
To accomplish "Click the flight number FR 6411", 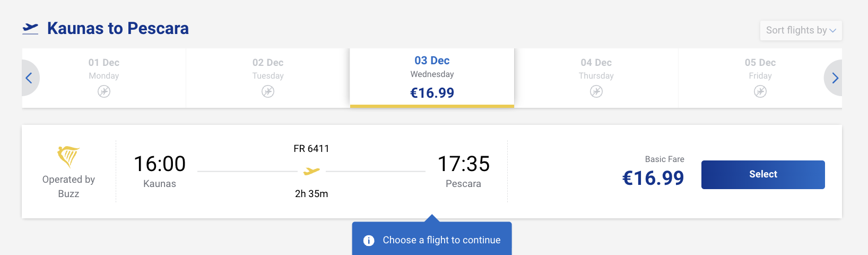I will click(x=311, y=149).
